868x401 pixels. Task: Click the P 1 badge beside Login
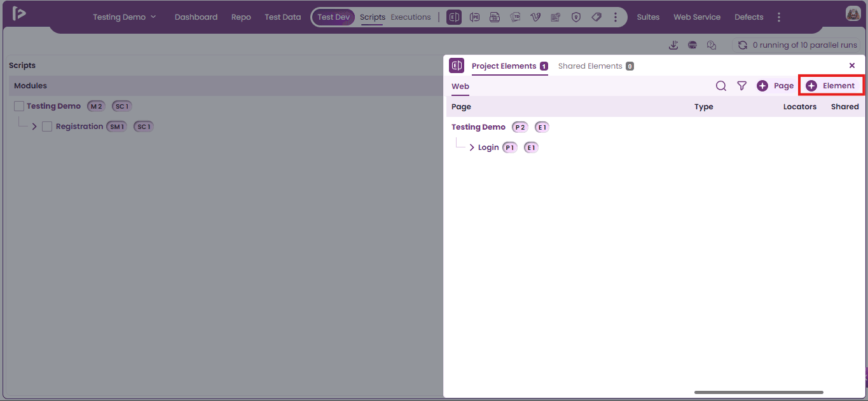[510, 147]
